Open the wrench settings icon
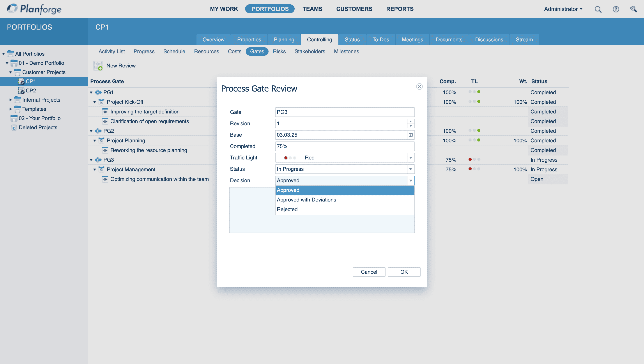This screenshot has width=644, height=364. click(633, 9)
